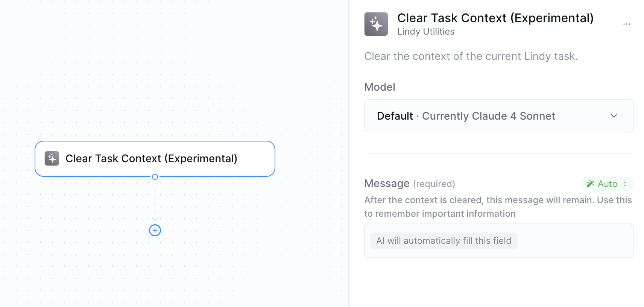Click the sparkle icon on the canvas node
Viewport: 644px width, 307px height.
52,158
